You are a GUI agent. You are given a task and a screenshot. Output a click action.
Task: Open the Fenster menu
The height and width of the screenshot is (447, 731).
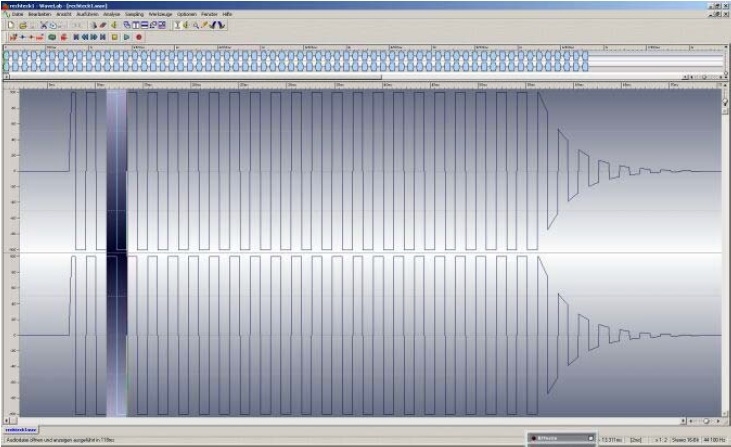point(209,14)
